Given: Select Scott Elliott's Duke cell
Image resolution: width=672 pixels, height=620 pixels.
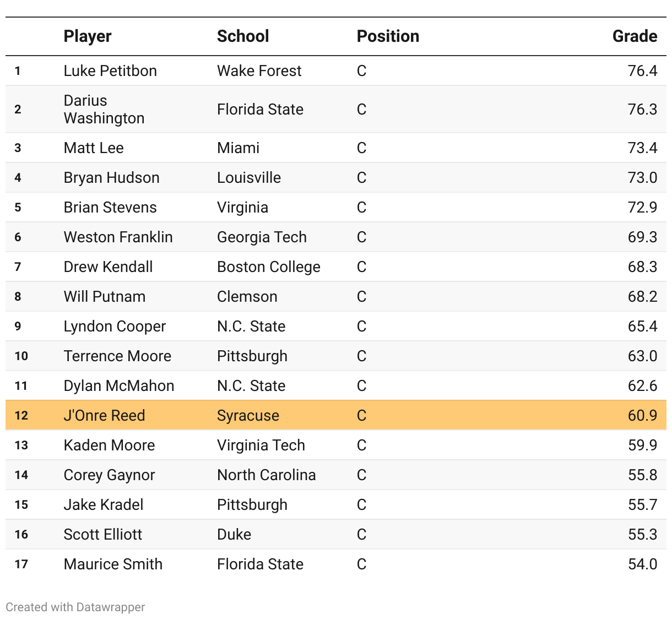Looking at the screenshot, I should coord(234,534).
